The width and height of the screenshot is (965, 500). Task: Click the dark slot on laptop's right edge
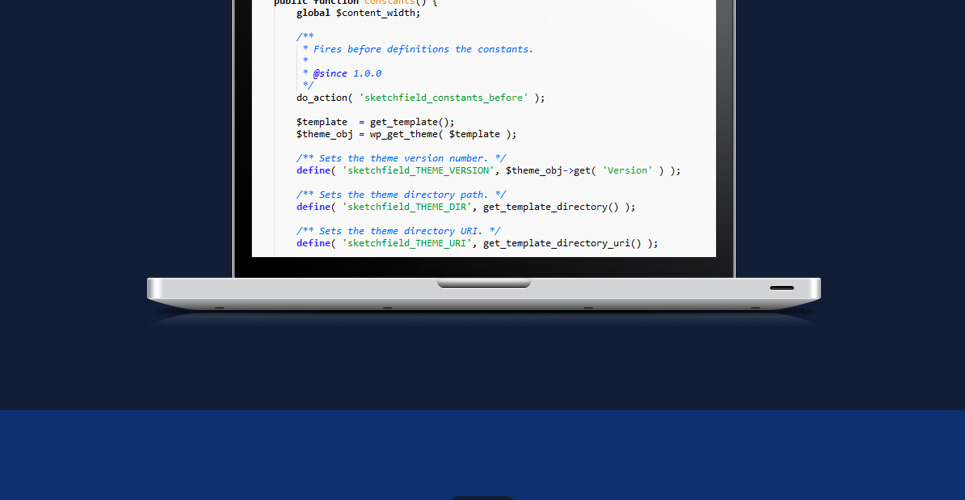pos(782,288)
